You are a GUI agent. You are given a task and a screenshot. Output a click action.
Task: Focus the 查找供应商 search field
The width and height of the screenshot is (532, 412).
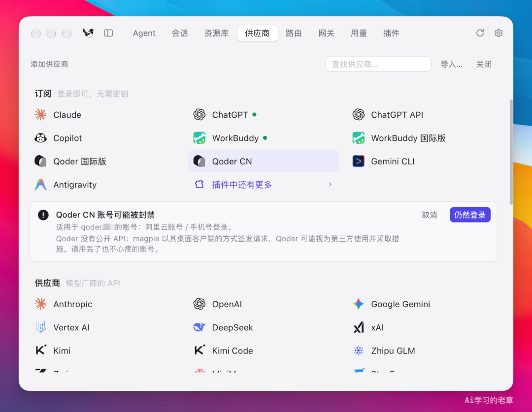pos(378,64)
